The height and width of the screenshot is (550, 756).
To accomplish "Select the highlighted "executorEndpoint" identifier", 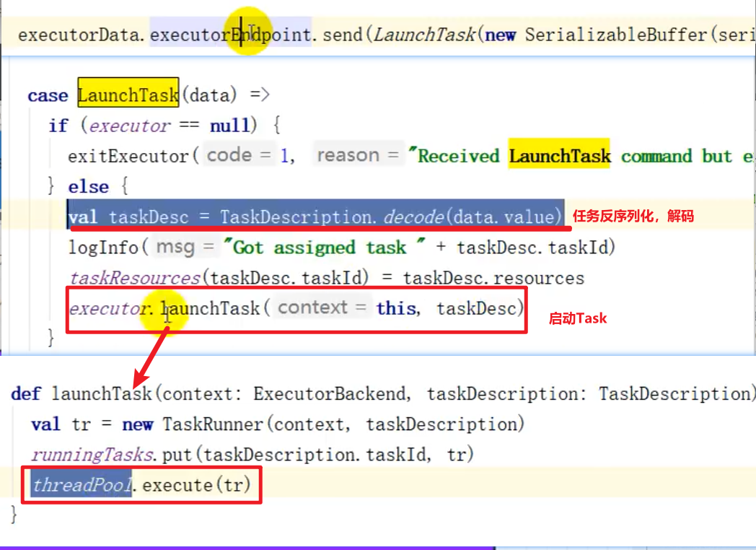I will (230, 35).
